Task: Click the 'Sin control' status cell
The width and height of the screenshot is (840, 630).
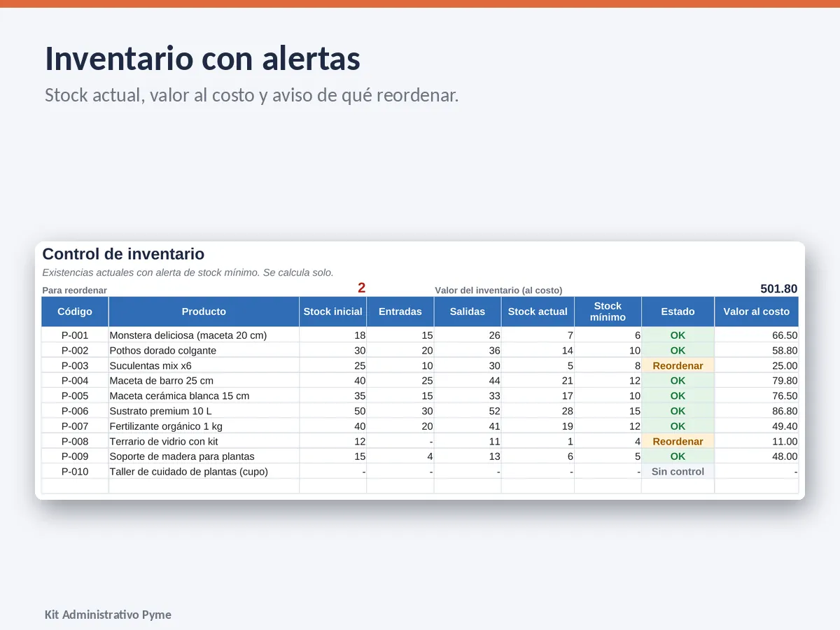Action: coord(678,471)
